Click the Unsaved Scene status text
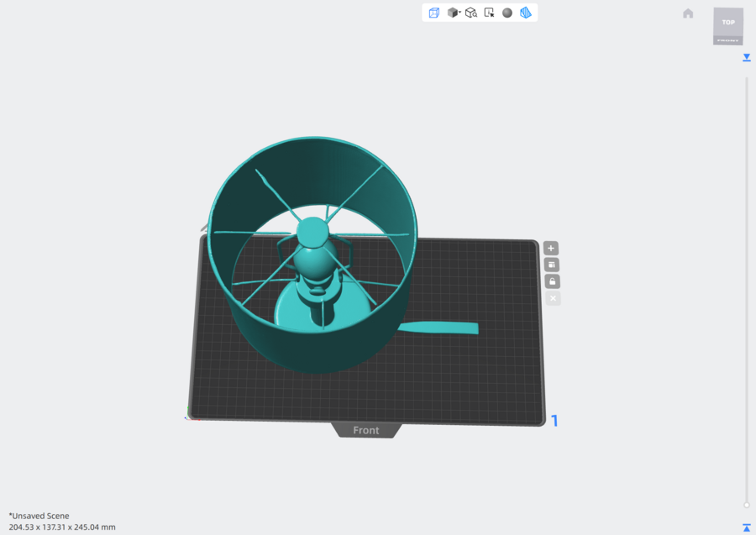Screen dimensions: 756x535 point(39,516)
